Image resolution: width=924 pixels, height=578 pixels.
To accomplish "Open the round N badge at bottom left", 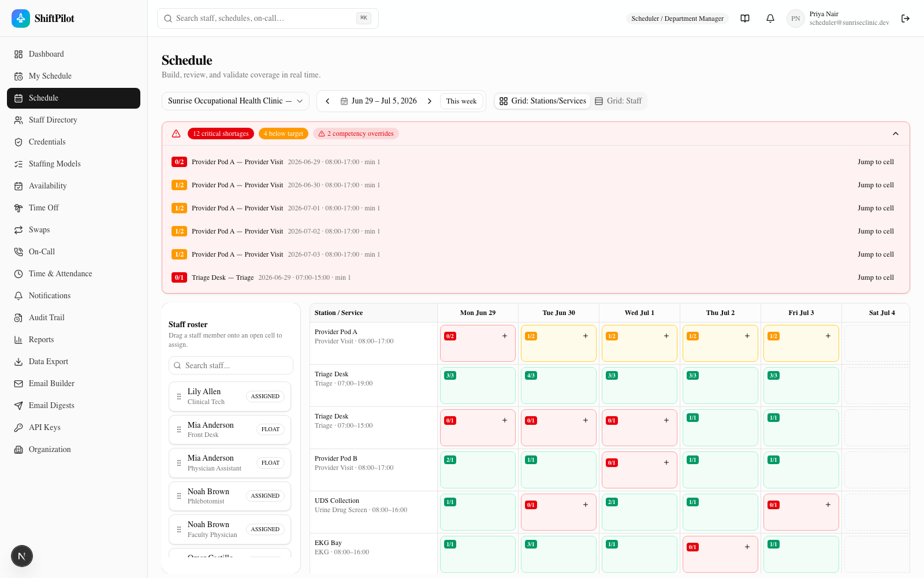I will click(x=22, y=556).
